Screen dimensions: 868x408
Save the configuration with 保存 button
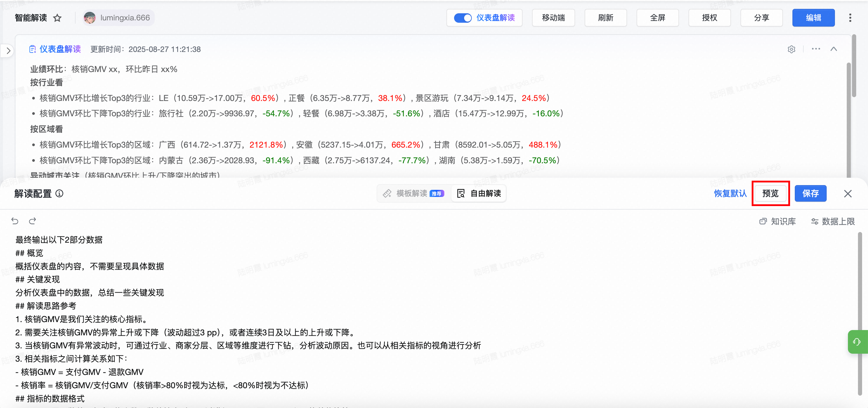coord(810,193)
